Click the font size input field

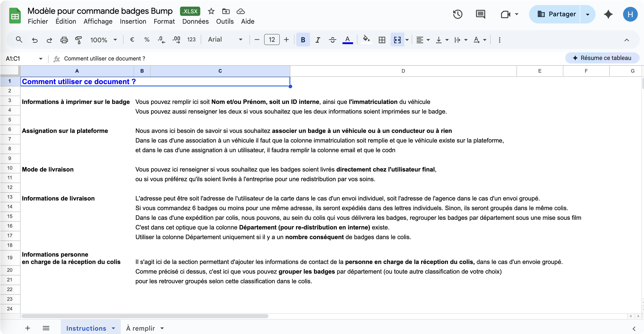pos(272,40)
